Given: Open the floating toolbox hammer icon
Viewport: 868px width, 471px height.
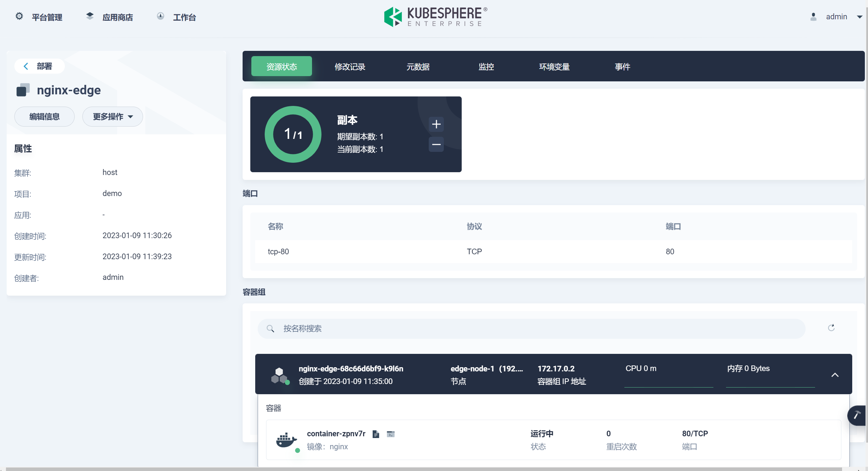Looking at the screenshot, I should point(857,416).
